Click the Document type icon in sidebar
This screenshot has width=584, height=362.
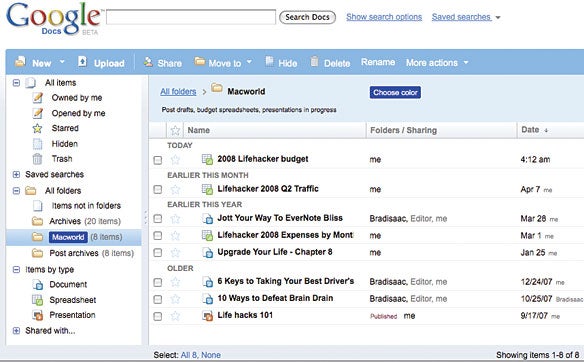[x=38, y=285]
